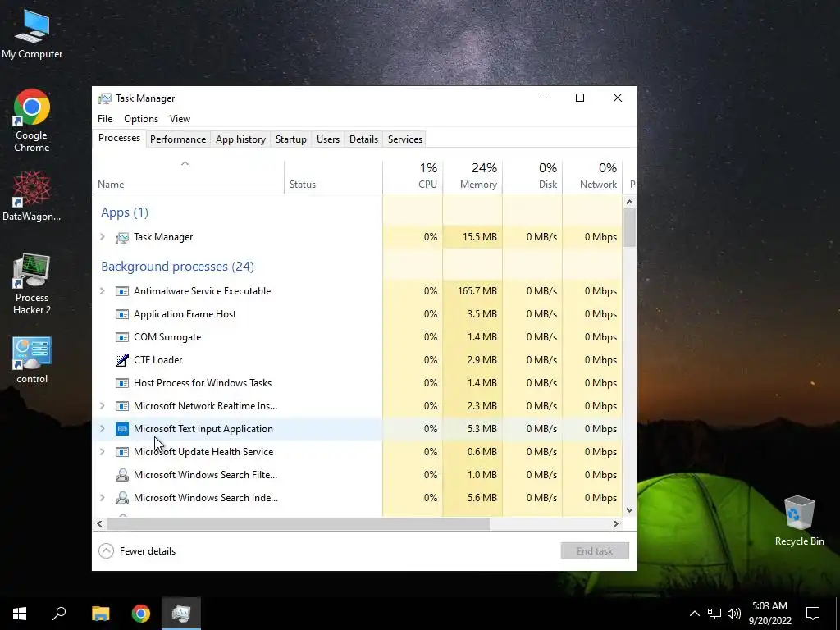Click the Microsoft Update Health Service icon
The width and height of the screenshot is (840, 630).
tap(122, 452)
